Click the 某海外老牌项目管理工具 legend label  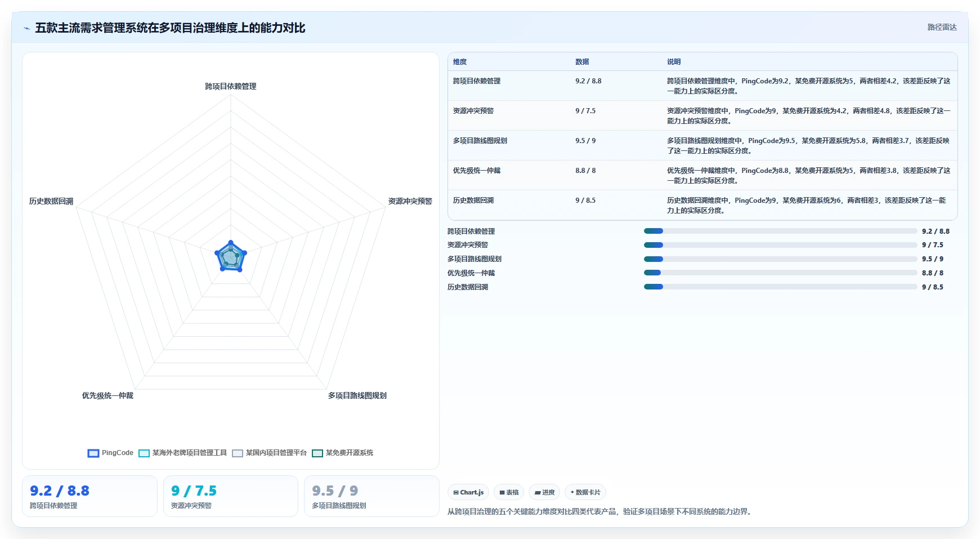click(190, 453)
